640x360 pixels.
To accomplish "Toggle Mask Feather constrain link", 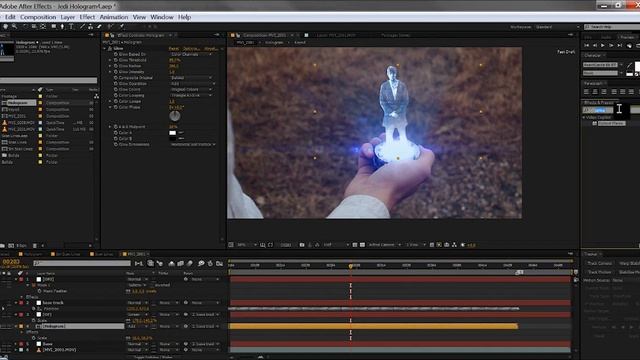I will [128, 291].
